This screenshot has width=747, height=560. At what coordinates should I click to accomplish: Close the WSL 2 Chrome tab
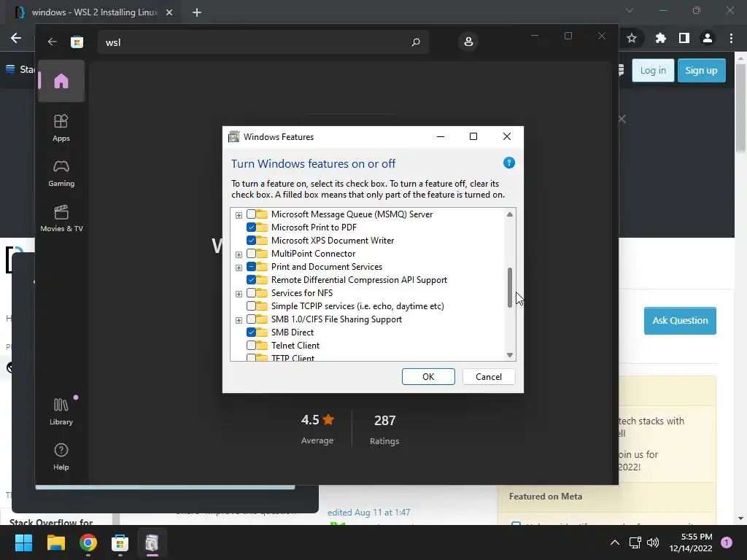click(x=169, y=12)
